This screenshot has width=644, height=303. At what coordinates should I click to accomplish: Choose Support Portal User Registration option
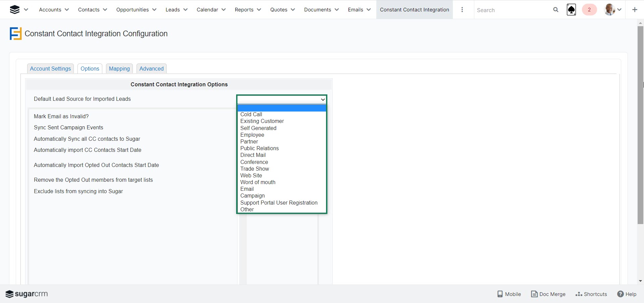pyautogui.click(x=282, y=203)
